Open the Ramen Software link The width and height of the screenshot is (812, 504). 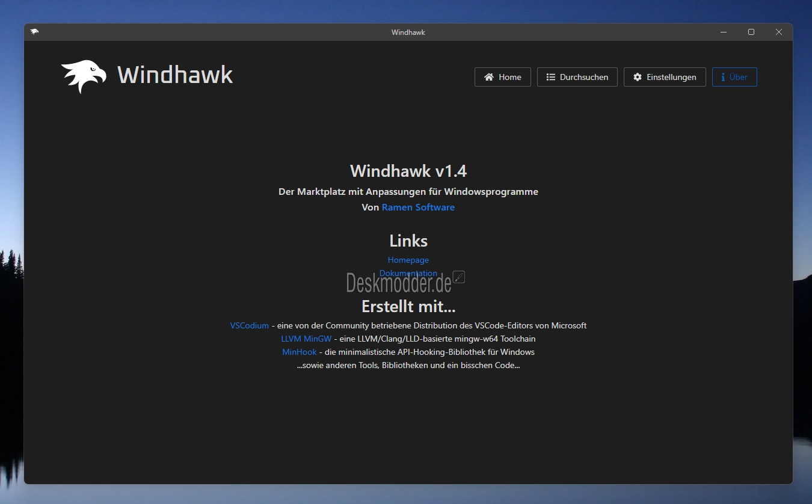click(418, 207)
